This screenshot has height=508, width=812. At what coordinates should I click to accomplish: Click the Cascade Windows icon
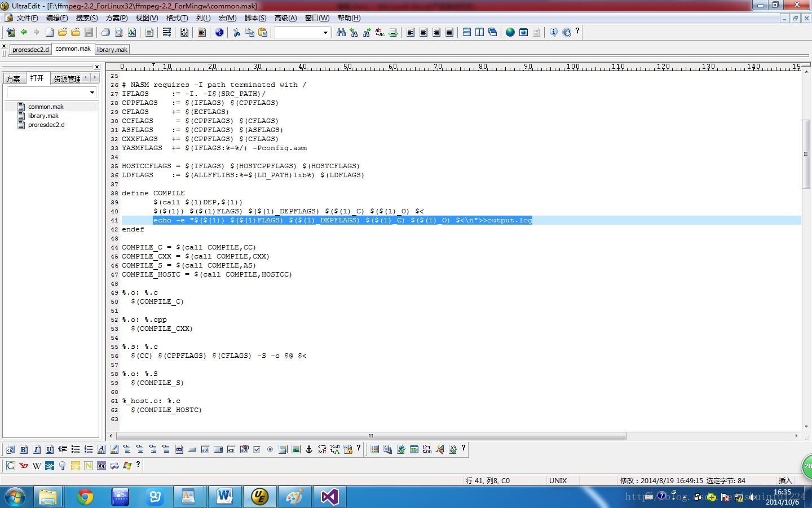[x=492, y=32]
